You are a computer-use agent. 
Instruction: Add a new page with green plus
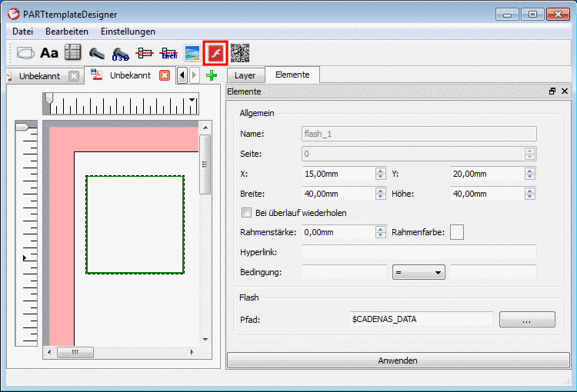point(212,76)
